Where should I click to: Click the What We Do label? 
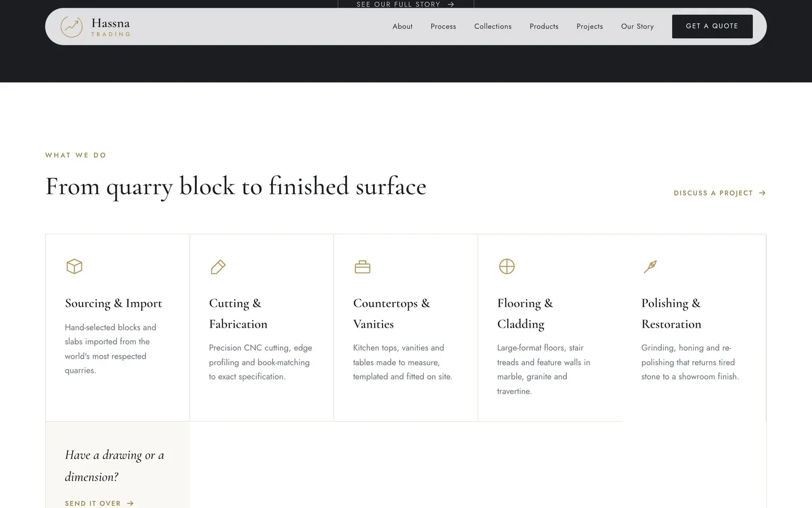(76, 155)
